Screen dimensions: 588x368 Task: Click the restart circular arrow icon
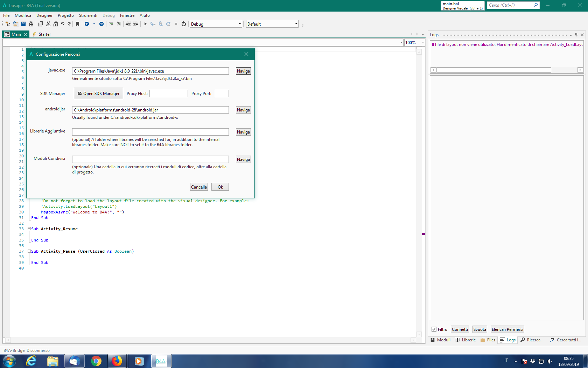(184, 24)
